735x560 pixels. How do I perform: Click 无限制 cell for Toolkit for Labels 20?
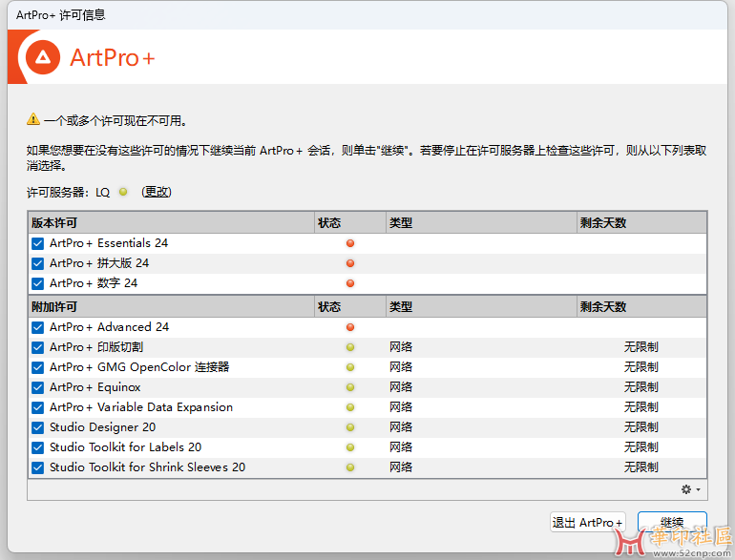click(640, 447)
